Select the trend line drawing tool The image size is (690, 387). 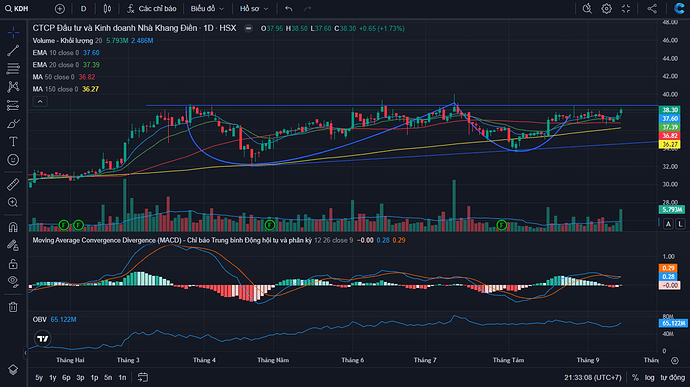[13, 51]
